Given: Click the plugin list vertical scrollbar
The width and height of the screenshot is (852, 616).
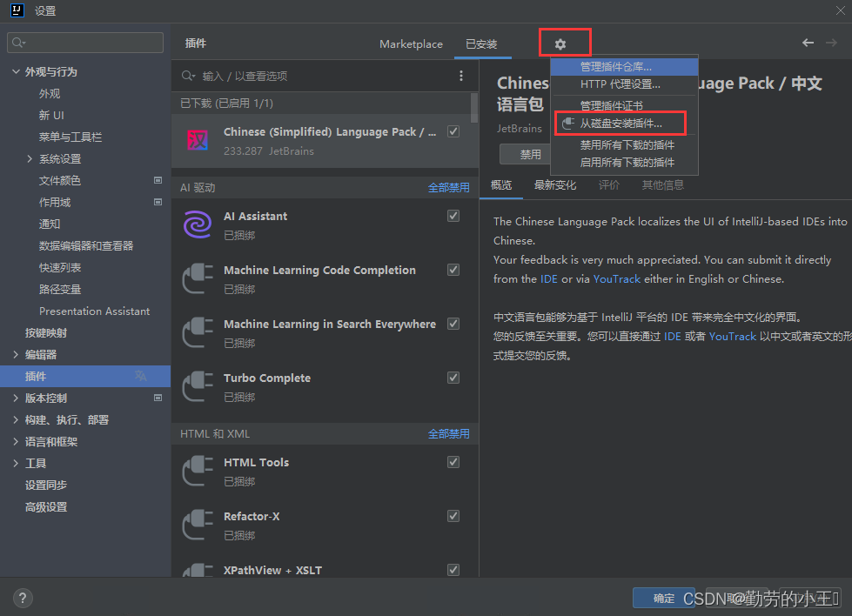Looking at the screenshot, I should [x=474, y=108].
